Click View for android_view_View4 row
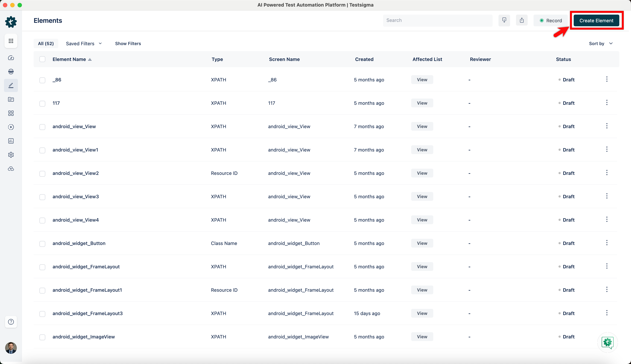 pos(422,220)
